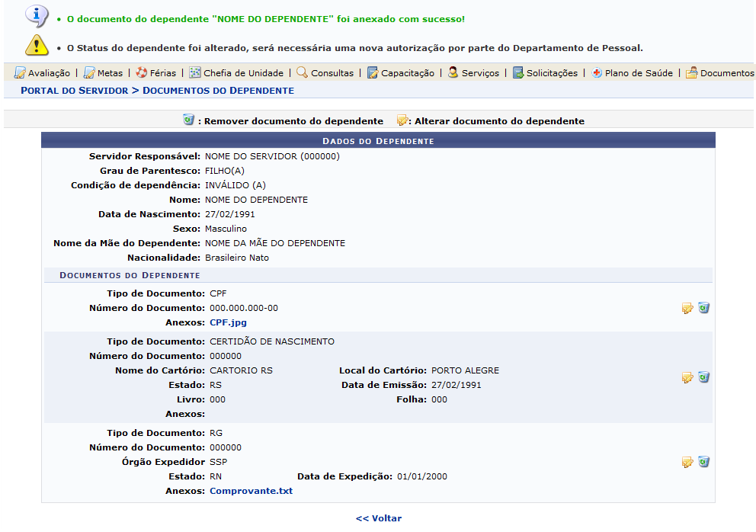
Task: Delete the Certidão de Nascimento document
Action: click(x=703, y=377)
